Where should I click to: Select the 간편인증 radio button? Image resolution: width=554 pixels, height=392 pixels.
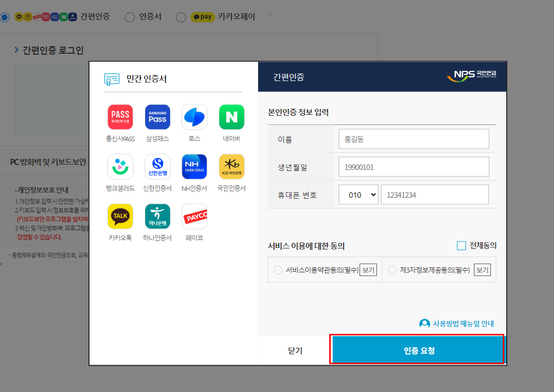coord(4,17)
